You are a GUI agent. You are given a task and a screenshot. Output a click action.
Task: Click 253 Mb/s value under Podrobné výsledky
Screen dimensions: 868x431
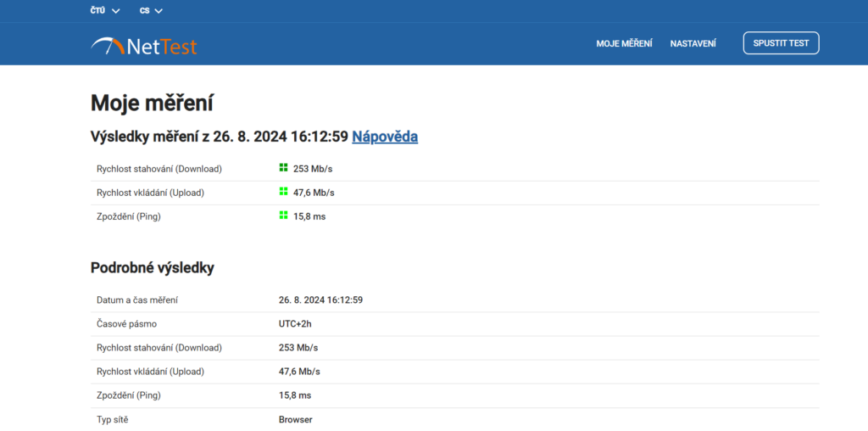point(298,348)
